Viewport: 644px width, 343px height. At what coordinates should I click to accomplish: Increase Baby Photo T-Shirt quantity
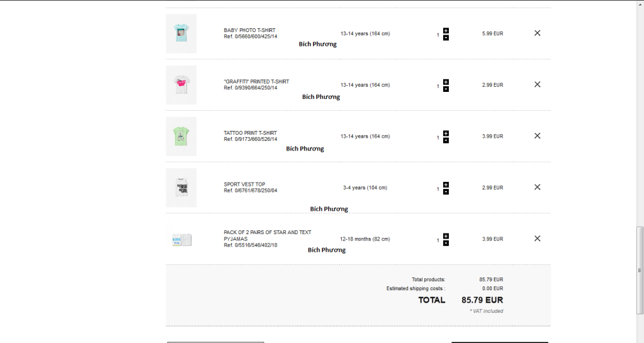click(x=446, y=30)
